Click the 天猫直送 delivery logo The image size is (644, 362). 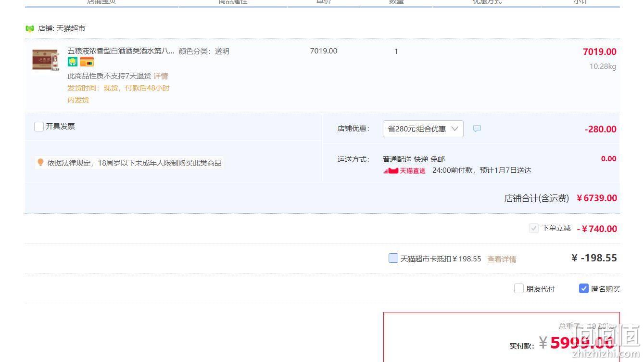tap(404, 170)
